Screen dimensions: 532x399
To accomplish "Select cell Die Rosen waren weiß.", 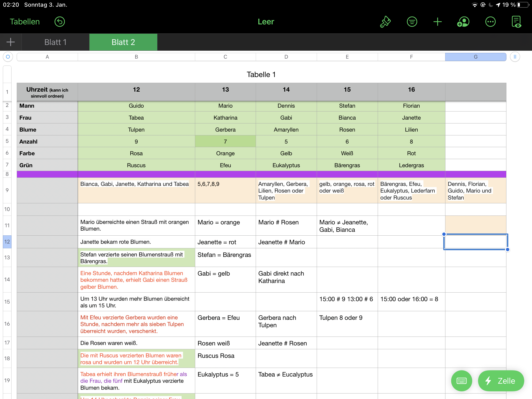I will pos(136,343).
